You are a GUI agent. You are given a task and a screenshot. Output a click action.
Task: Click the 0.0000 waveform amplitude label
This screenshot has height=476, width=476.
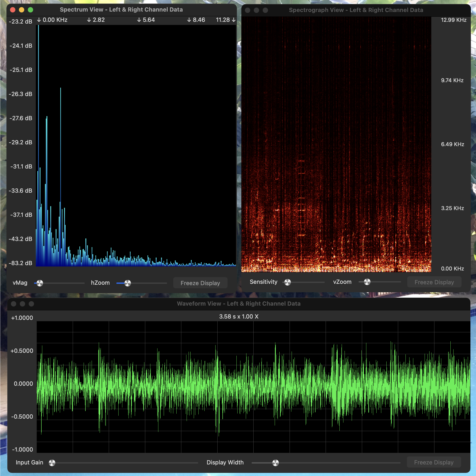23,383
